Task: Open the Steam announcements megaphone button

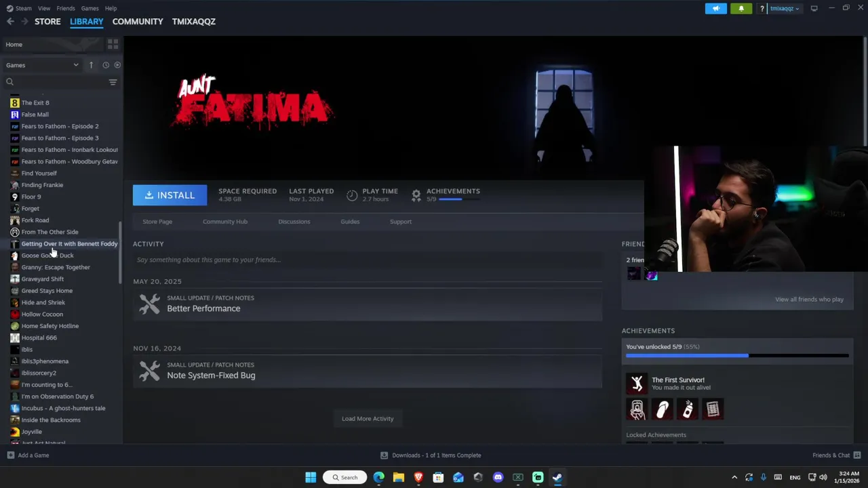Action: click(716, 8)
